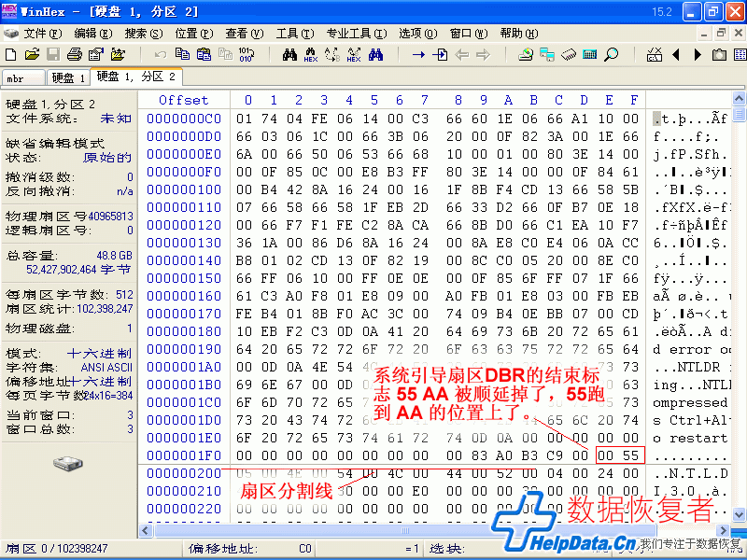747x560 pixels.
Task: Click the Paste clipboard icon
Action: tap(204, 55)
